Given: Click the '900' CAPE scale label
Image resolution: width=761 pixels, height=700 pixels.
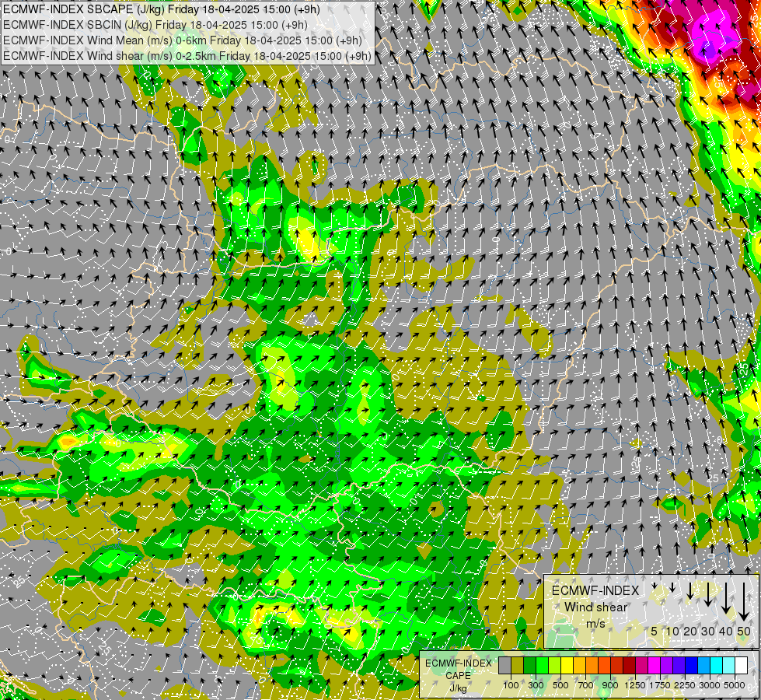Looking at the screenshot, I should pos(610,685).
